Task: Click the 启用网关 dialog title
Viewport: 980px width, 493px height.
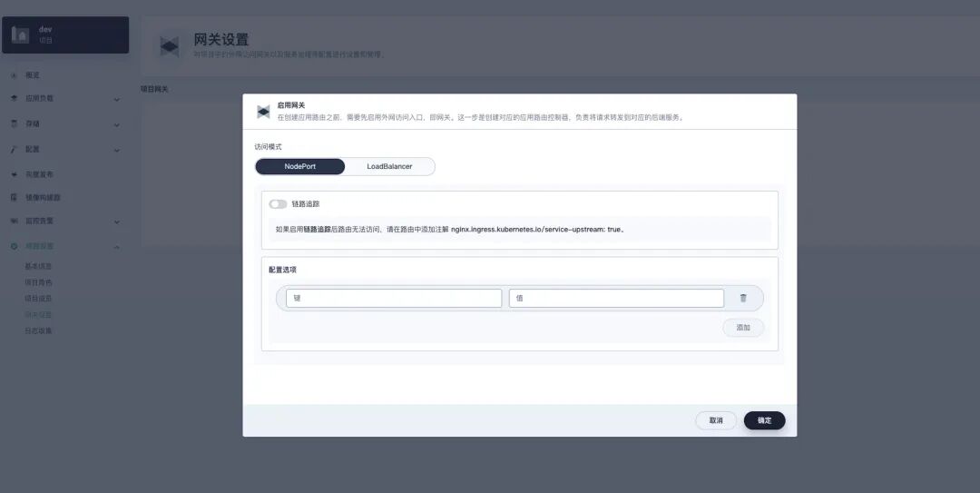Action: (x=291, y=105)
